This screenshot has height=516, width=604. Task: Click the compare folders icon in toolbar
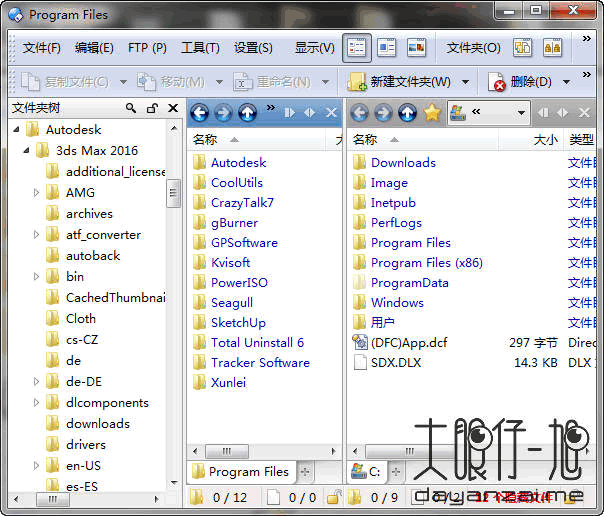click(x=552, y=48)
